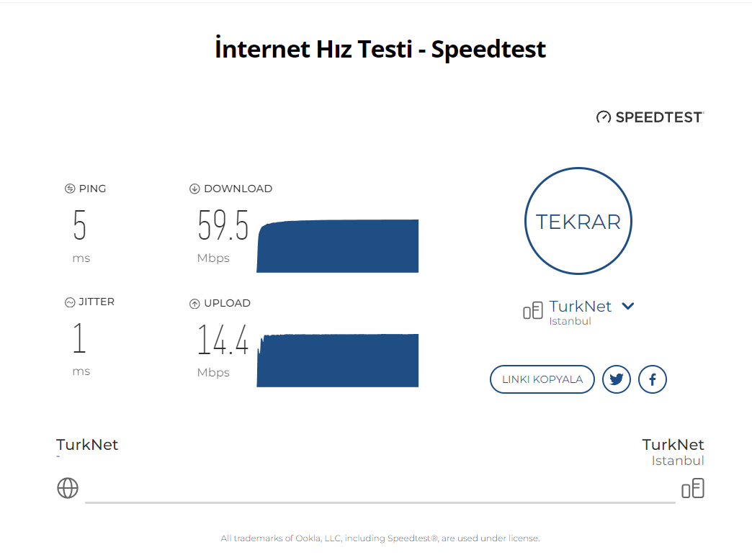Share the result via the Facebook icon

click(653, 379)
